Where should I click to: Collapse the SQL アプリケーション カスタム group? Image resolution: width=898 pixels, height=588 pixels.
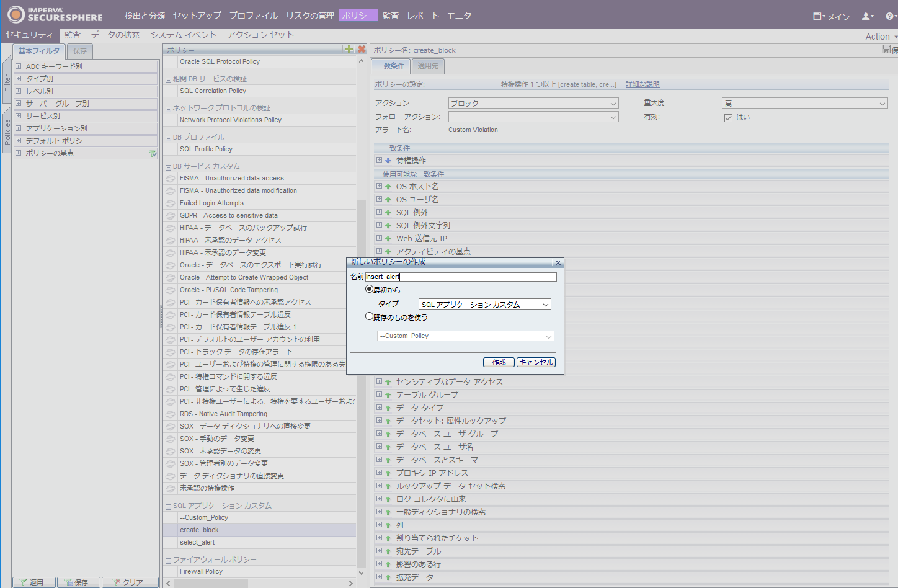tap(168, 506)
